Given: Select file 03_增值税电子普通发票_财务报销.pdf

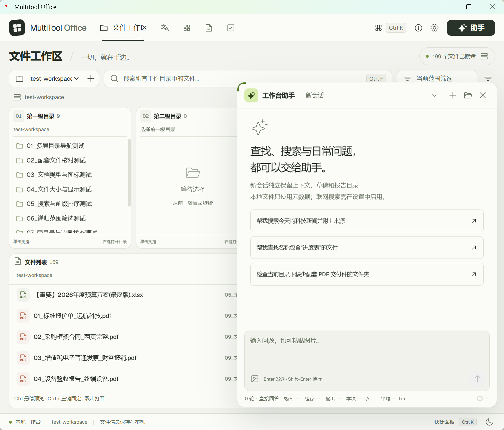Looking at the screenshot, I should [x=123, y=358].
